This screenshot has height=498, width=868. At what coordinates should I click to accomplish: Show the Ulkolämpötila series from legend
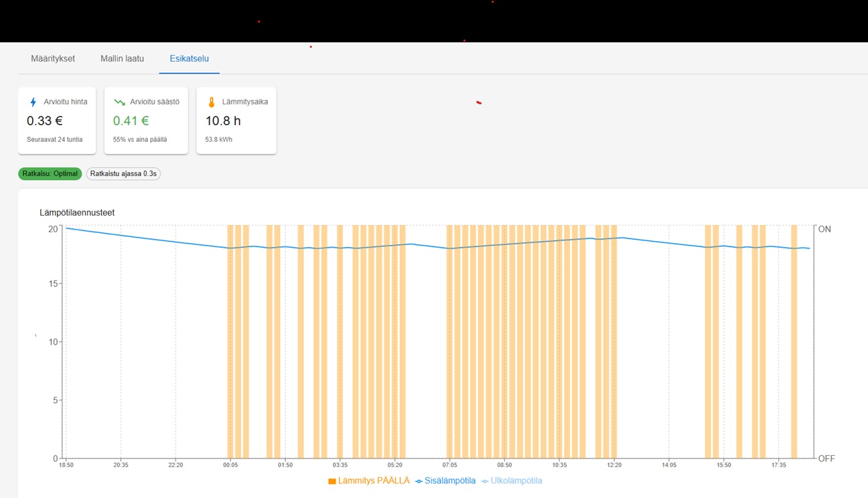tap(512, 481)
